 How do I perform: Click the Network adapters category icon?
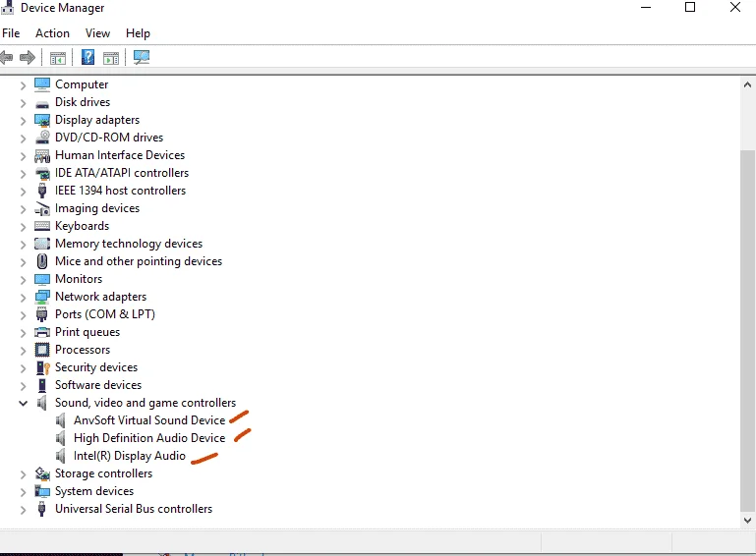point(42,297)
